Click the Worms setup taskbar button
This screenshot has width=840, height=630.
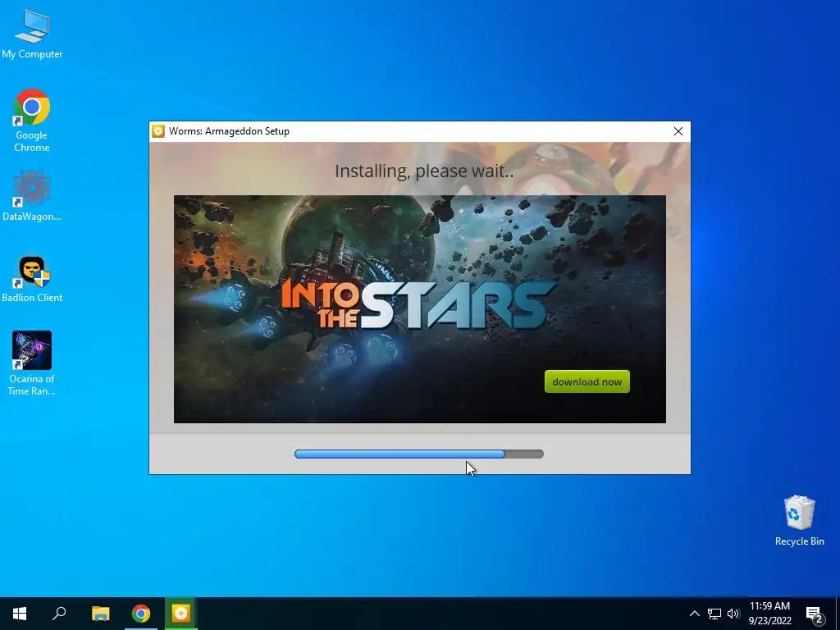[x=181, y=614]
